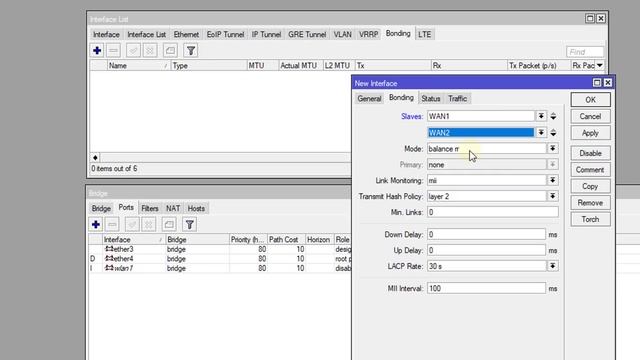Open the filter funnel in Interface List toolbar
640x360 pixels.
(x=191, y=51)
